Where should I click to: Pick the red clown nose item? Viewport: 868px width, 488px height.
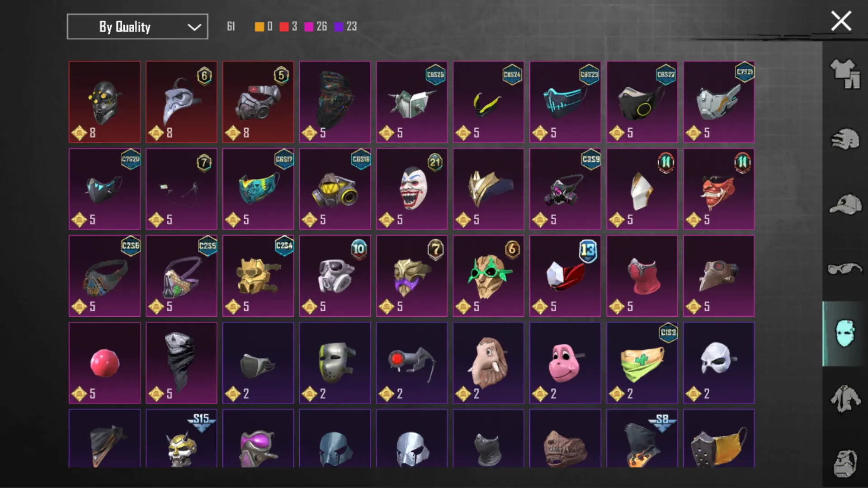(x=104, y=363)
